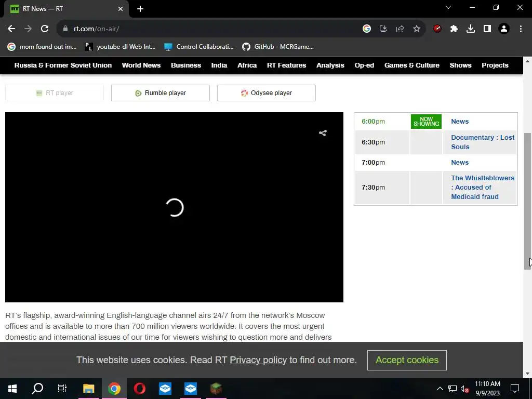This screenshot has width=532, height=399.
Task: Close the RT News tab
Action: (x=121, y=9)
